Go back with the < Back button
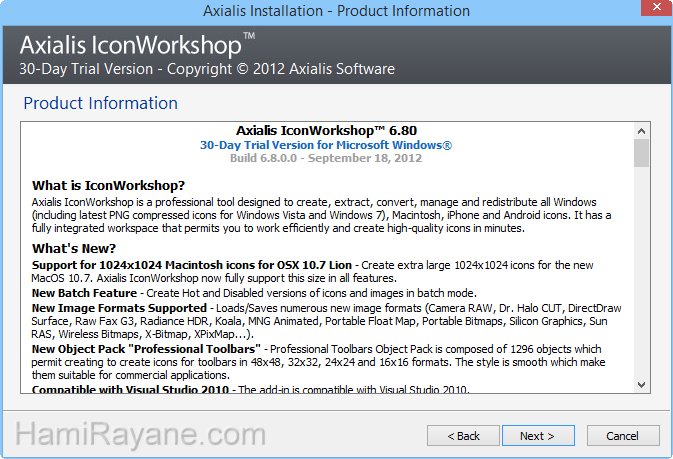This screenshot has width=673, height=459. point(463,436)
